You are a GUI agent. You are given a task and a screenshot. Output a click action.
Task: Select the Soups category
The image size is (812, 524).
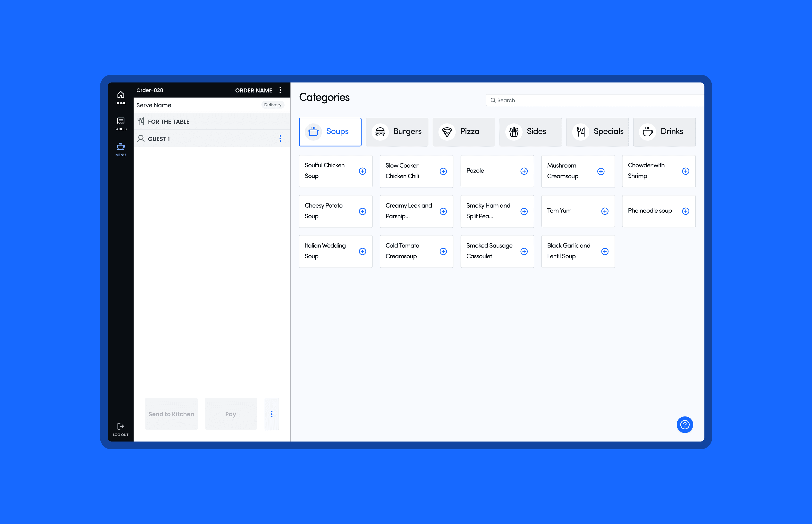click(330, 132)
